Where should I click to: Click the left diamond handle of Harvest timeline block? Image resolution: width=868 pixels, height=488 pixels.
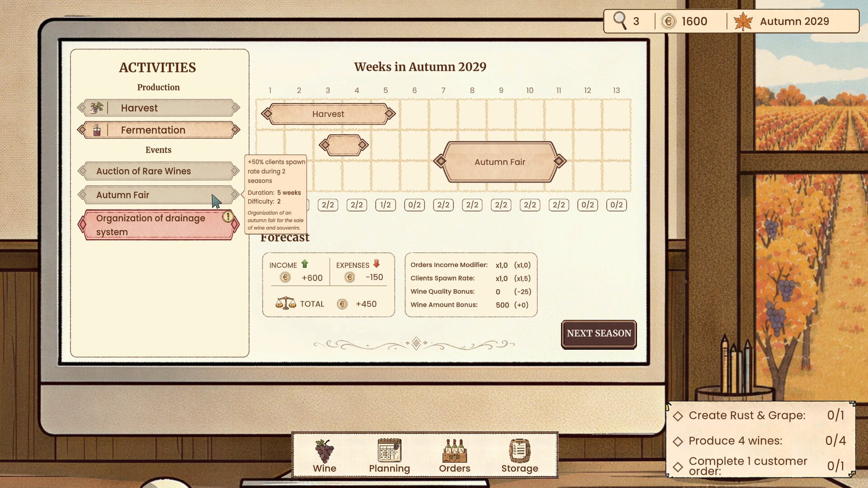coord(267,114)
